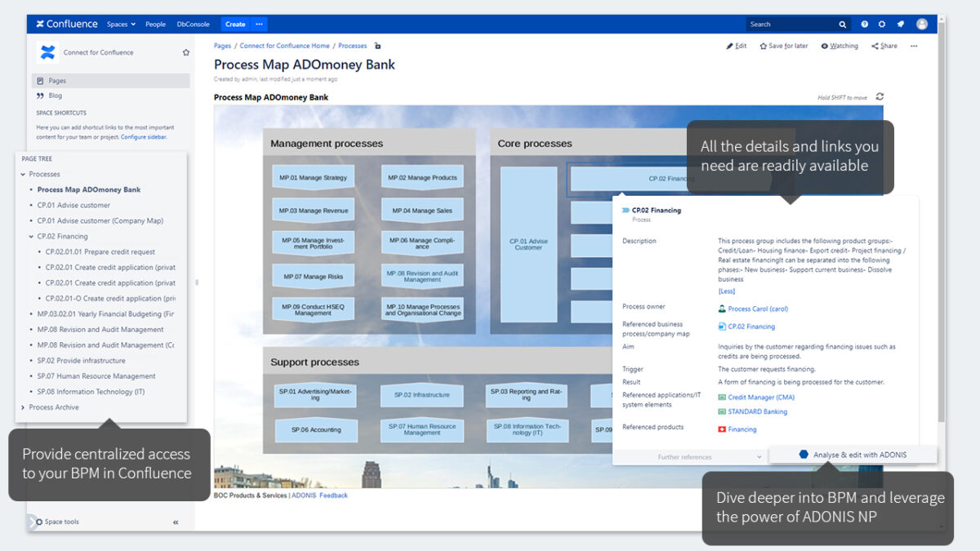Click the announcement megaphone icon
The height and width of the screenshot is (551, 980).
coord(900,24)
